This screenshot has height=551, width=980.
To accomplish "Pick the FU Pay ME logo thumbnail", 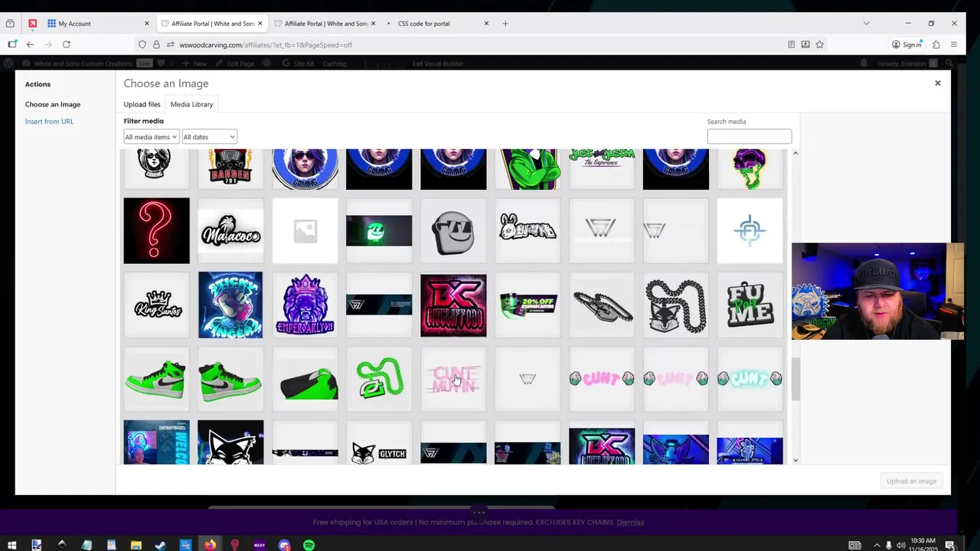I will pyautogui.click(x=750, y=305).
